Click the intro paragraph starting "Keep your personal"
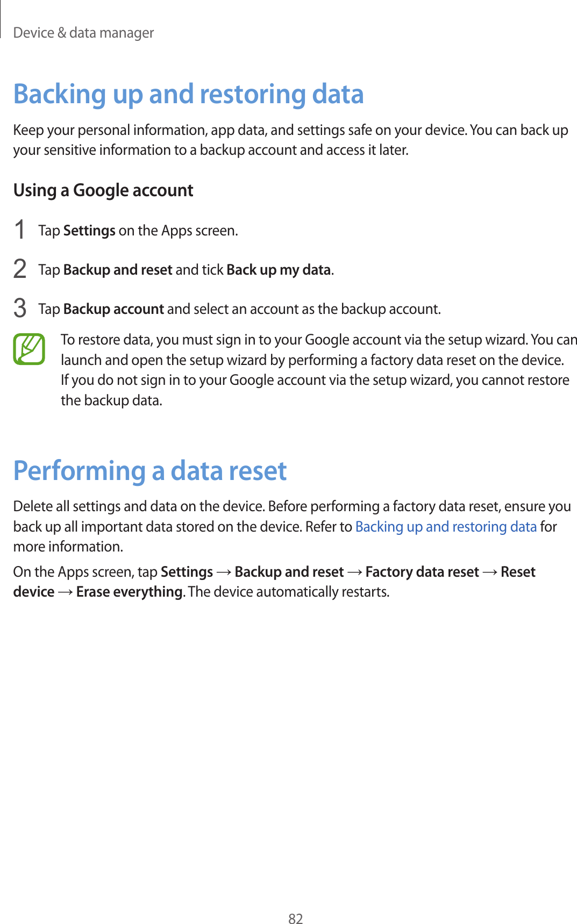577x924 pixels. point(290,140)
